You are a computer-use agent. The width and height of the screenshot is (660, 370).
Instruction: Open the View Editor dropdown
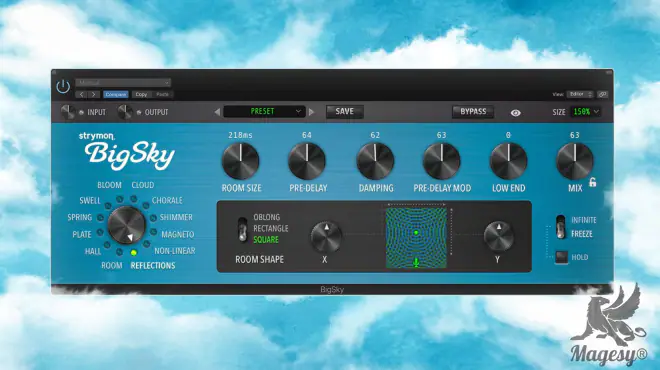580,94
